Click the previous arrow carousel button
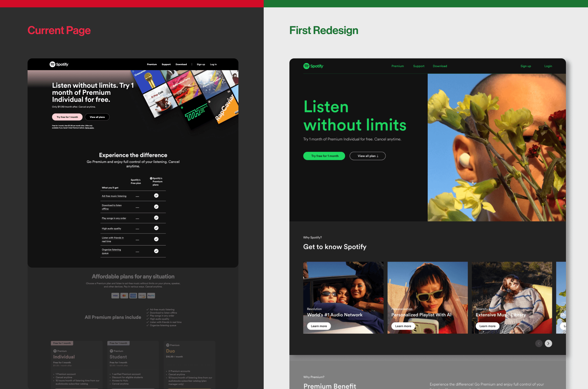Image resolution: width=588 pixels, height=389 pixels. pyautogui.click(x=539, y=343)
